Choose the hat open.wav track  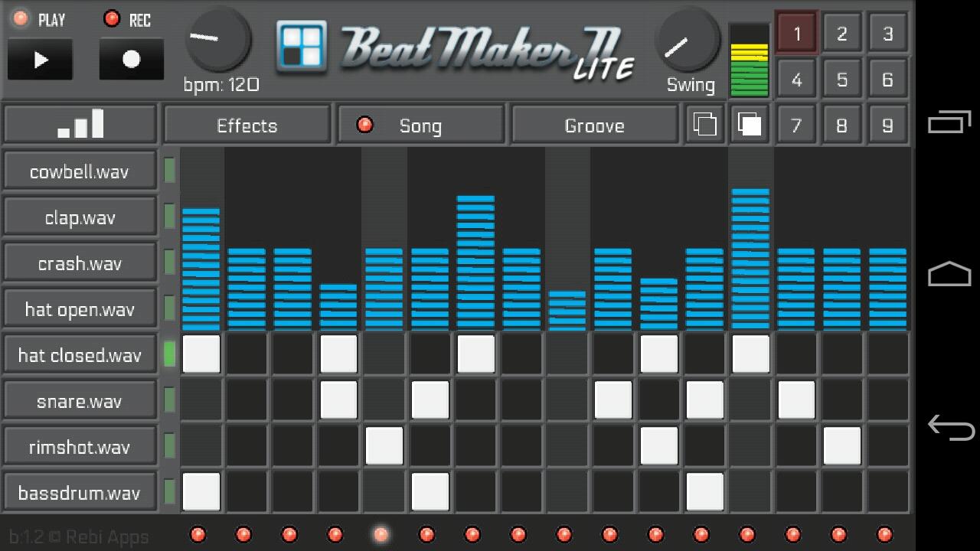(80, 308)
